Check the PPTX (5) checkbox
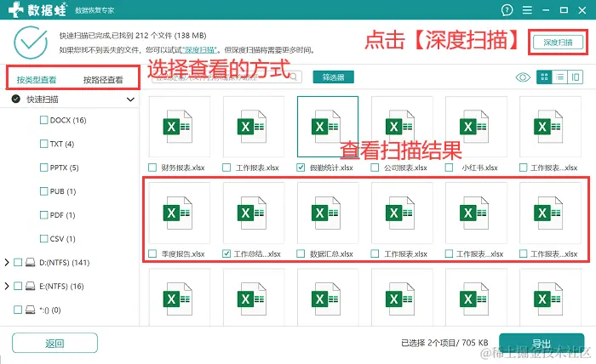 [x=44, y=168]
